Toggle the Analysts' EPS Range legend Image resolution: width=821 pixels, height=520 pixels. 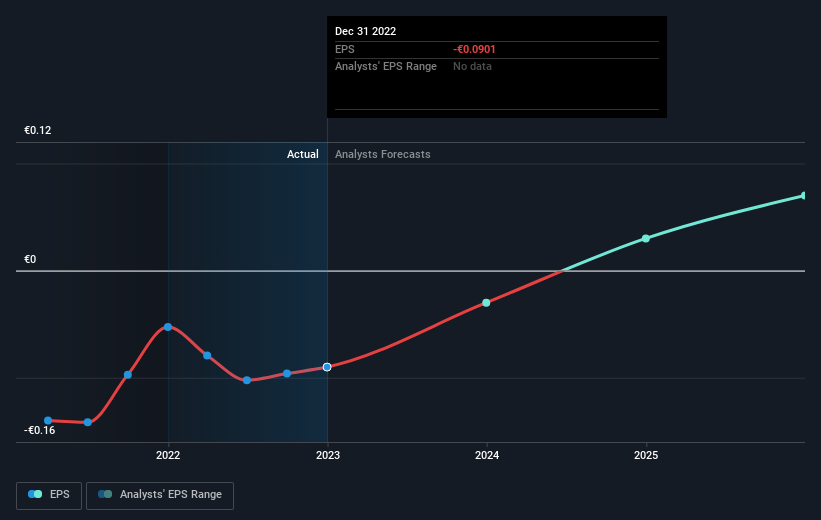point(160,495)
